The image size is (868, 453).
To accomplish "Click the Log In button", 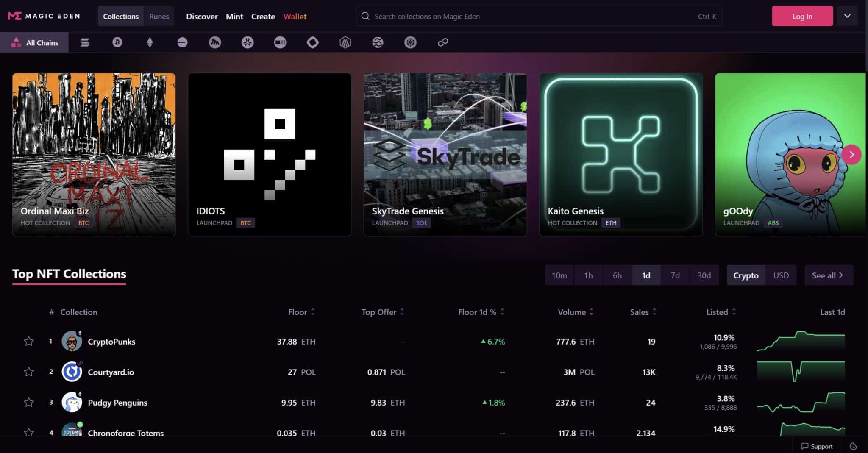I will 802,16.
